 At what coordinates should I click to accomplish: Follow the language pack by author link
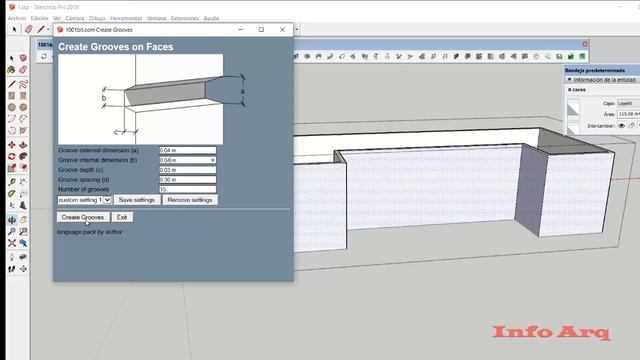(x=89, y=232)
